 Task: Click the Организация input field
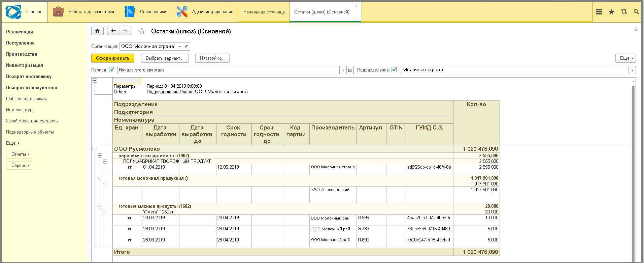point(148,47)
